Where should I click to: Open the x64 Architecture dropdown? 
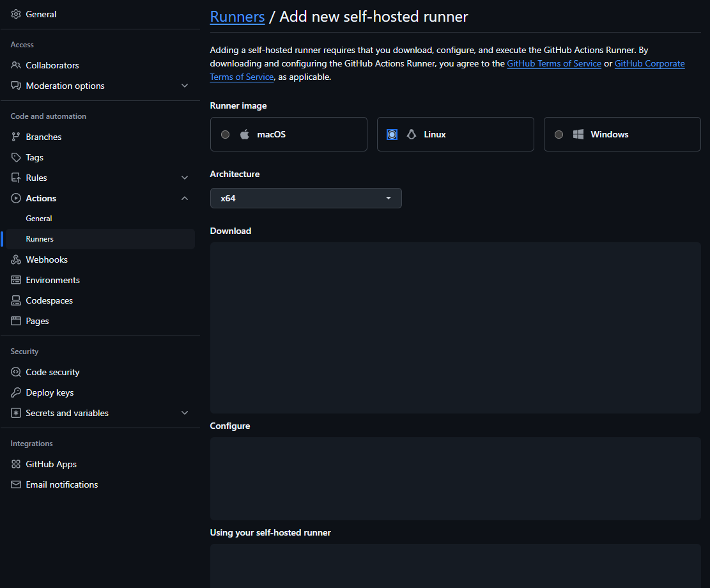pos(305,198)
